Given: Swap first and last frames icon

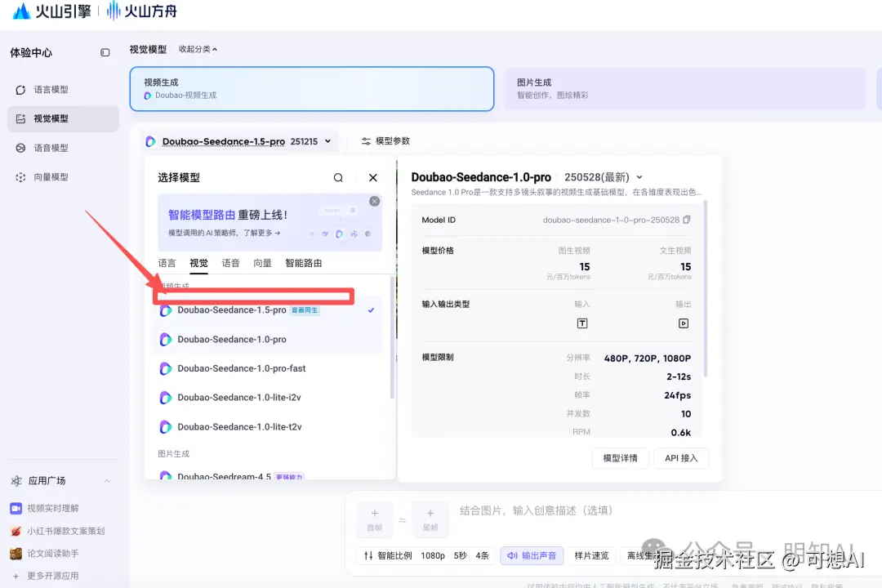Looking at the screenshot, I should click(403, 520).
